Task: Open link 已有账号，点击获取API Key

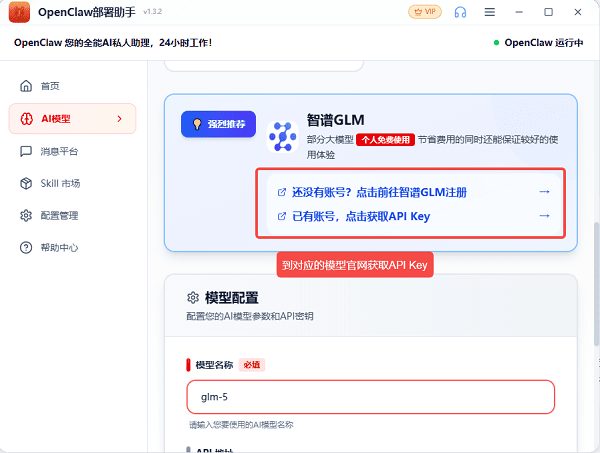Action: [x=361, y=216]
